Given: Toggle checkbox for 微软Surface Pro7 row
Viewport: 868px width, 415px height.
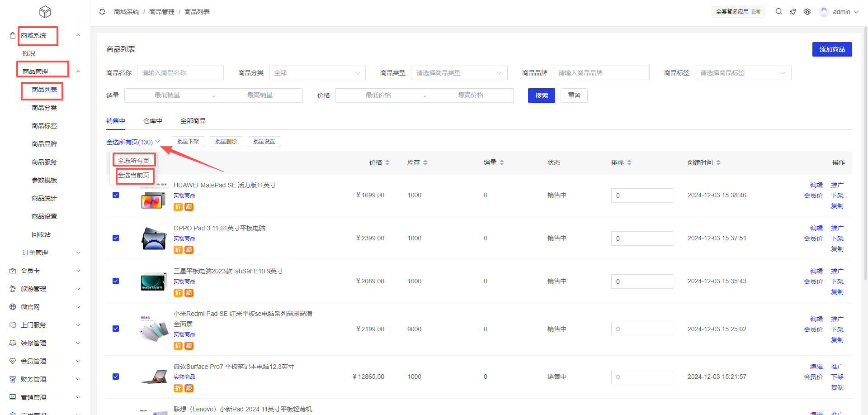Looking at the screenshot, I should tap(116, 377).
